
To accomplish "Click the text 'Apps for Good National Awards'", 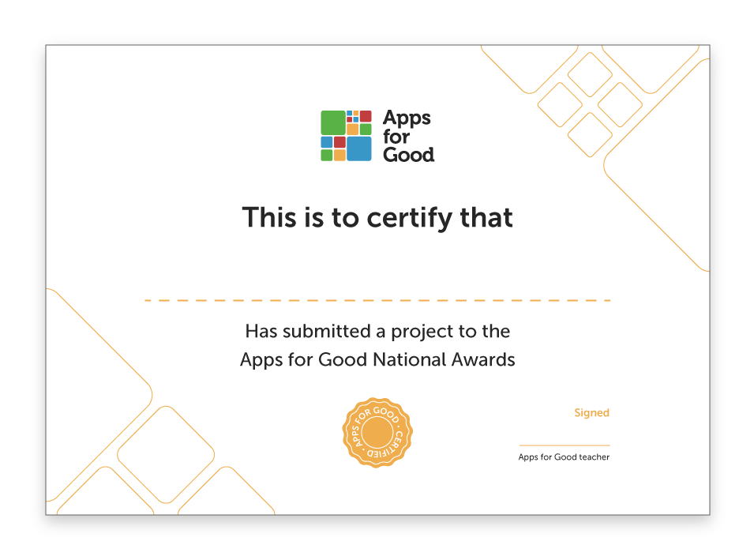I will [377, 360].
